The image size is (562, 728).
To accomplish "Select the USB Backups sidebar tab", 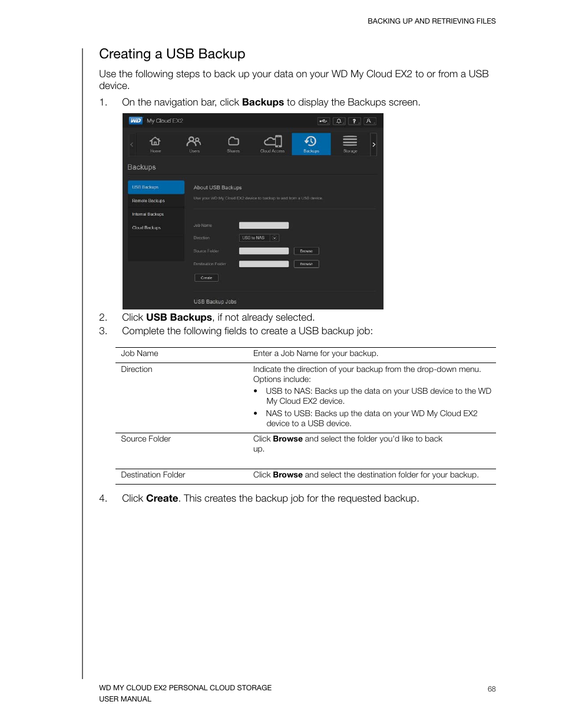I will (156, 187).
